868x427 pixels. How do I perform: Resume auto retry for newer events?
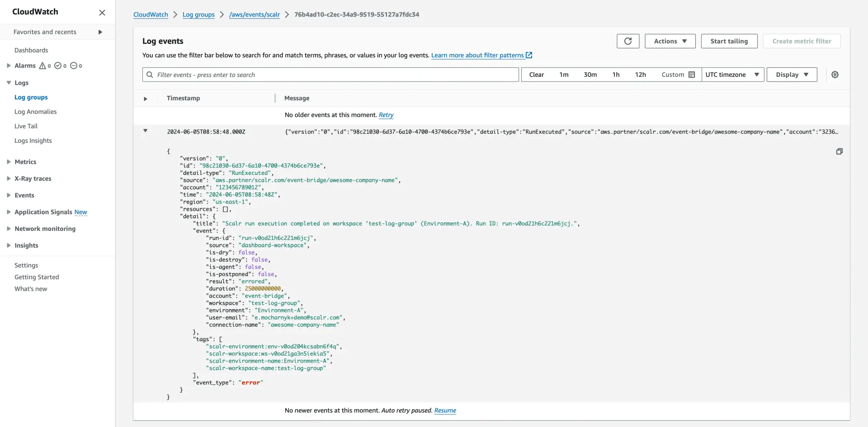point(445,411)
